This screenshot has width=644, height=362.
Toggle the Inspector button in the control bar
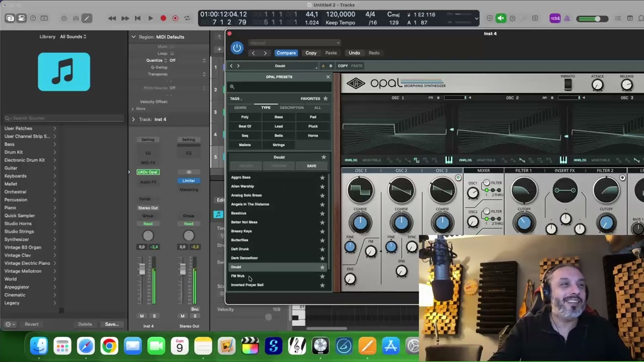tap(22, 19)
